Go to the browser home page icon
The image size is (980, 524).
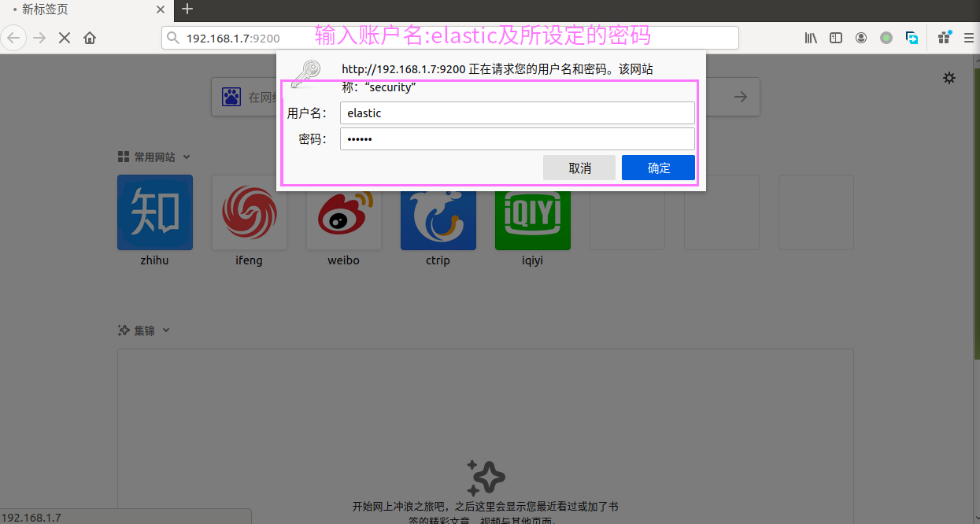[90, 38]
